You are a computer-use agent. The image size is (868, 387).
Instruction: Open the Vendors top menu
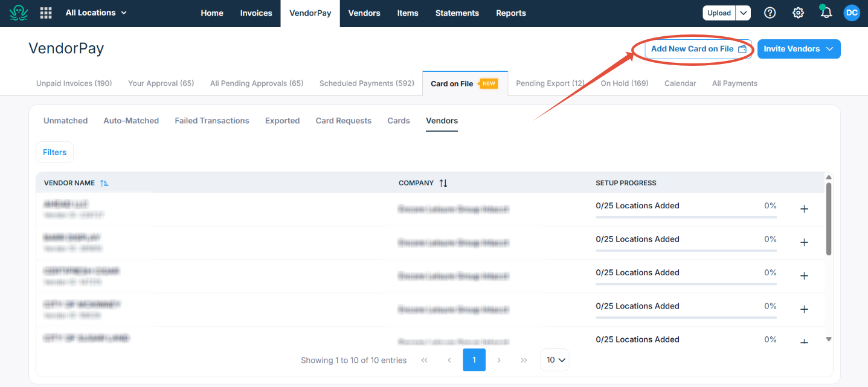pyautogui.click(x=364, y=13)
